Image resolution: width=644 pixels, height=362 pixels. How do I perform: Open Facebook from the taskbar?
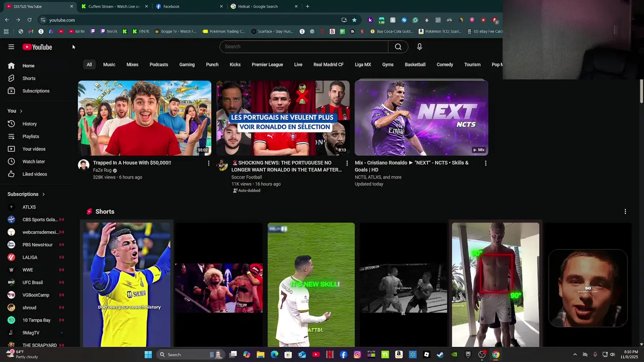click(344, 354)
